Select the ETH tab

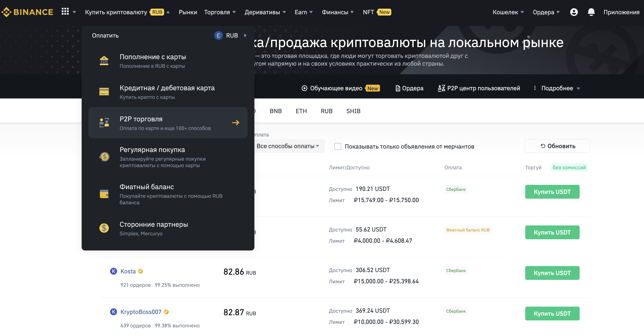click(301, 111)
